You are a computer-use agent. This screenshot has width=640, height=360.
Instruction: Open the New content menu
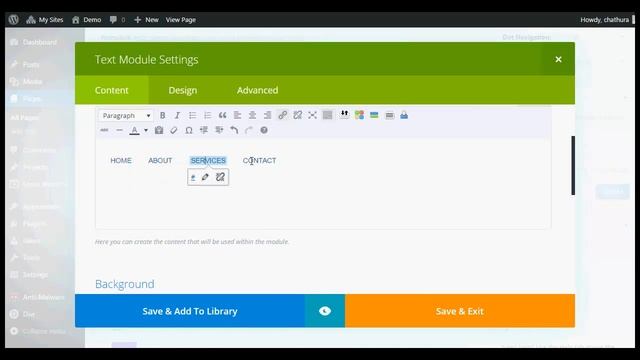[x=146, y=20]
